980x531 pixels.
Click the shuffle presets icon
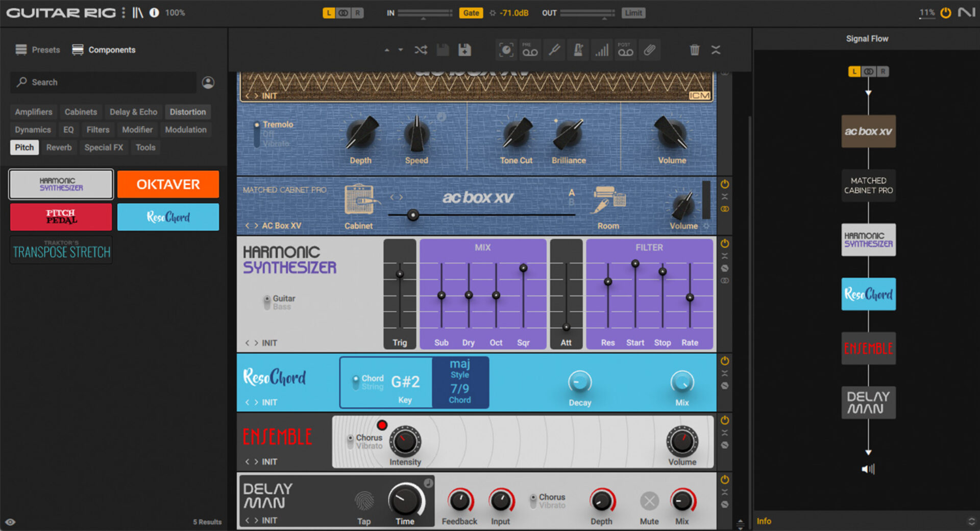421,50
